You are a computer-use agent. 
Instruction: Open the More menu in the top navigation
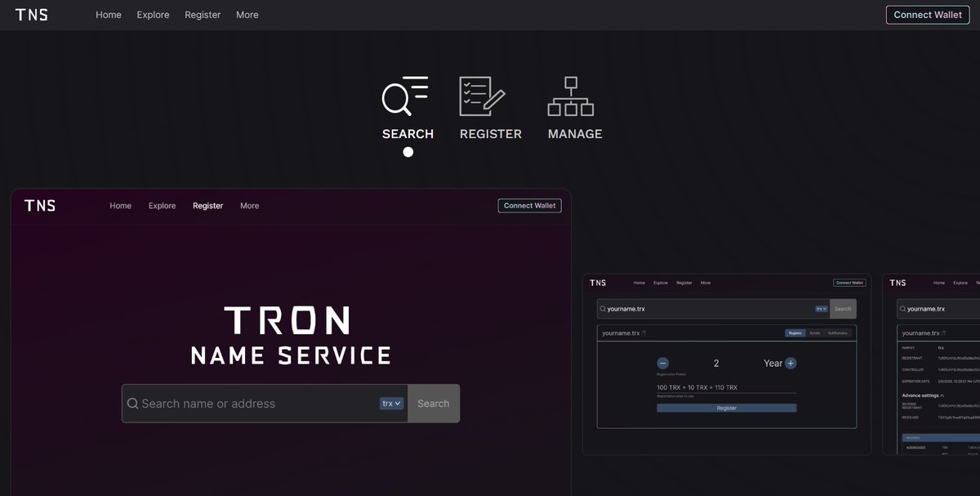247,15
